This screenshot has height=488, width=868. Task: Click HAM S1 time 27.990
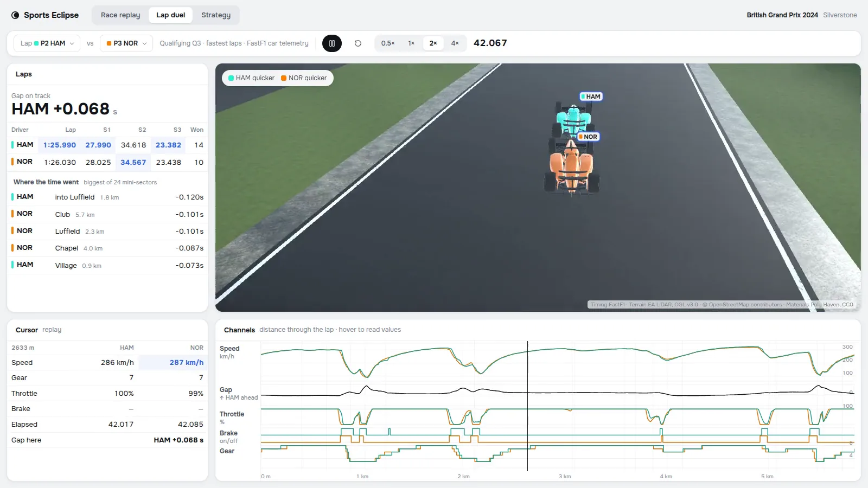[x=98, y=145]
